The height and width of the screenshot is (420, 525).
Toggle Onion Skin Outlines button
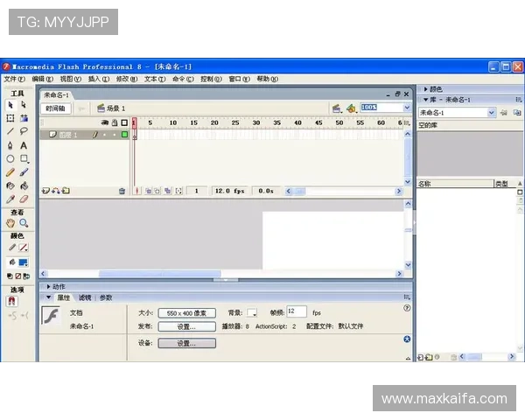point(157,191)
